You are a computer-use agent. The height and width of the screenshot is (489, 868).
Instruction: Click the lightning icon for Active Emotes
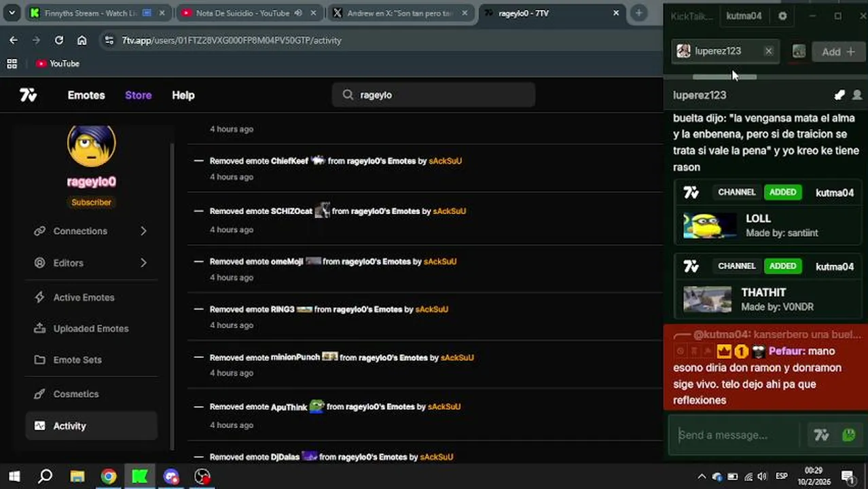pyautogui.click(x=40, y=297)
